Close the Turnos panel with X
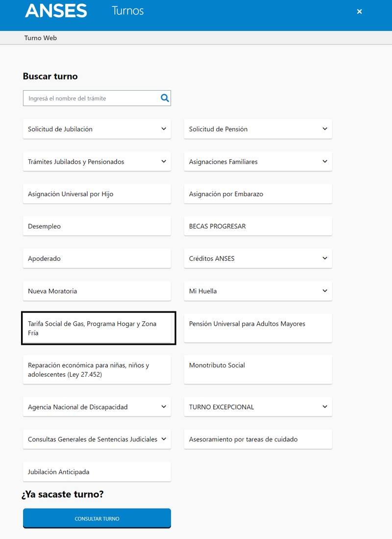392x539 pixels. 359,11
